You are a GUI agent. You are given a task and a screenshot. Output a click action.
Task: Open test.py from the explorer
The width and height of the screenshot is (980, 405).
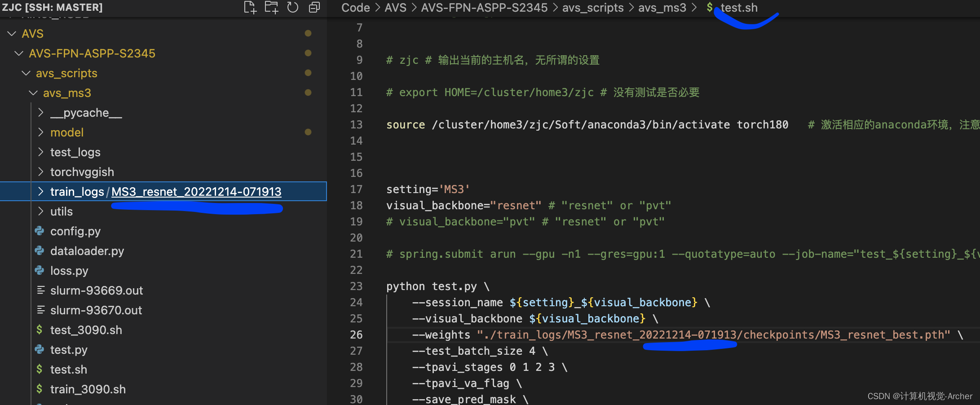click(69, 350)
